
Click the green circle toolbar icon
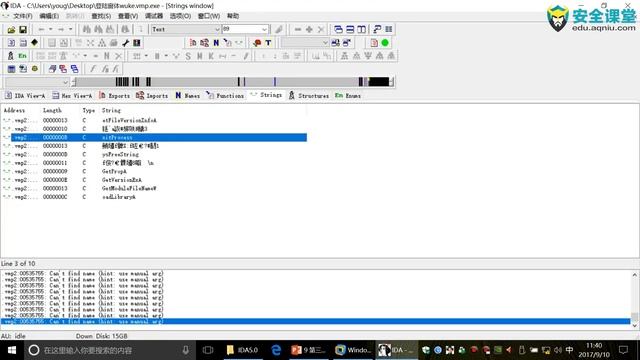pos(385,42)
